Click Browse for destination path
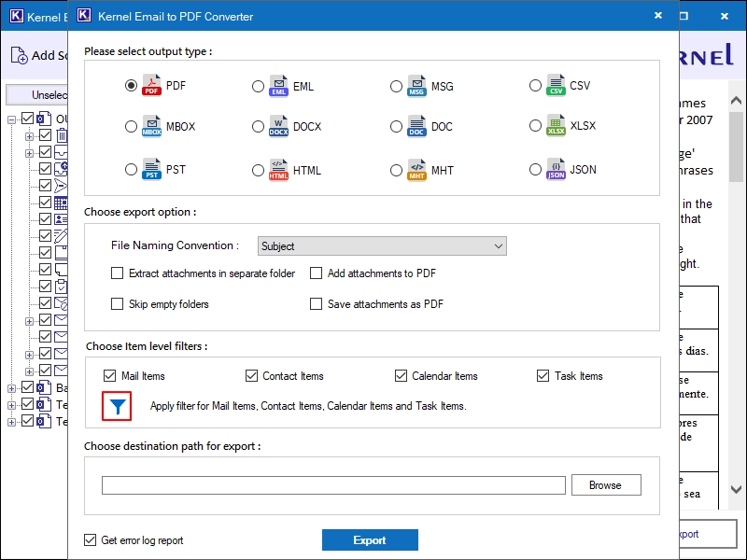Viewport: 747px width, 560px height. 606,484
